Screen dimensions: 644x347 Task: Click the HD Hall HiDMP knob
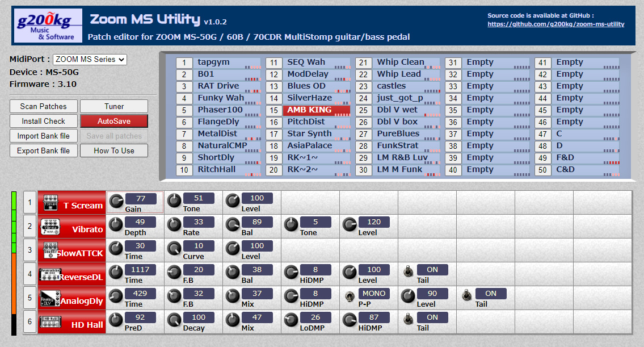(x=350, y=320)
